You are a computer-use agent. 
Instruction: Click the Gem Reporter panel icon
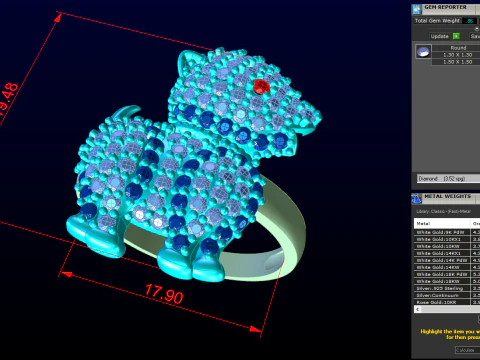(x=417, y=9)
